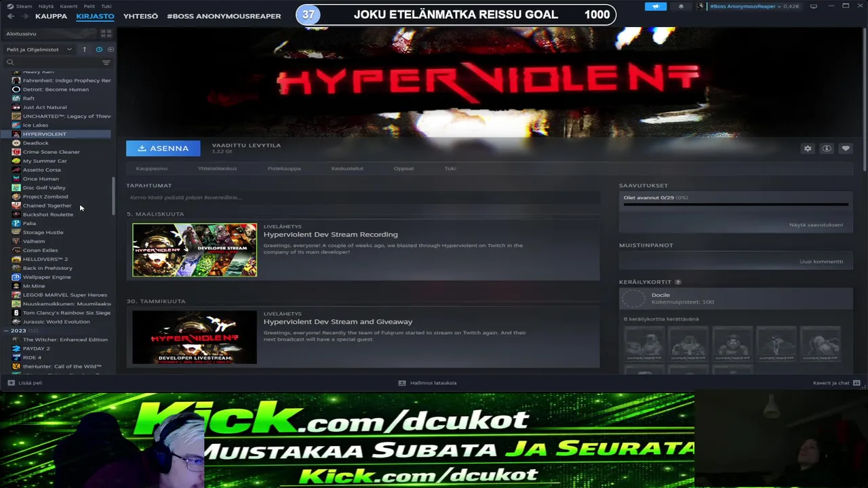The height and width of the screenshot is (488, 868).
Task: Open the Oppaat link
Action: [x=403, y=169]
